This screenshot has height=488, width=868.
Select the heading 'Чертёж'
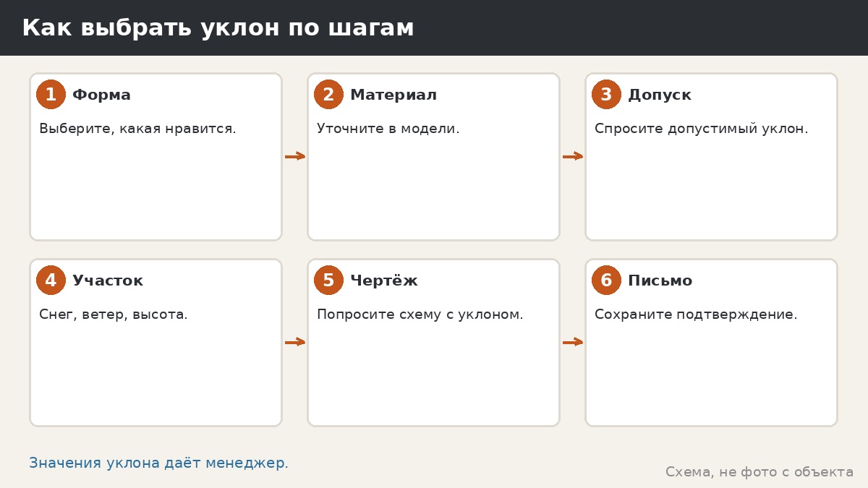click(384, 281)
